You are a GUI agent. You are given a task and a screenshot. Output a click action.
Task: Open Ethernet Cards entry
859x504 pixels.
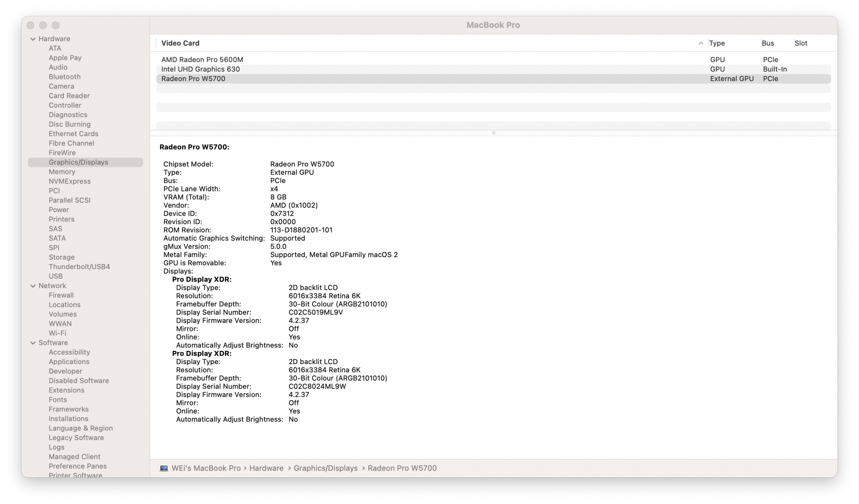click(x=73, y=134)
